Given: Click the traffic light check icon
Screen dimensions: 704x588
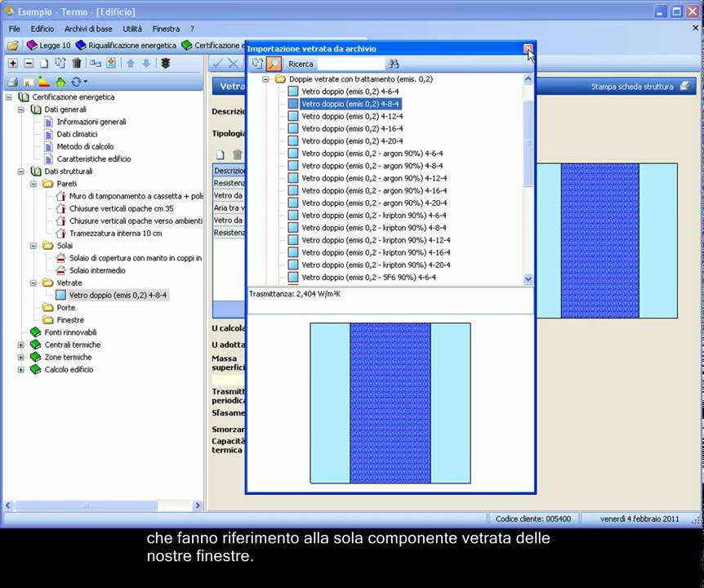Looking at the screenshot, I should point(166,63).
